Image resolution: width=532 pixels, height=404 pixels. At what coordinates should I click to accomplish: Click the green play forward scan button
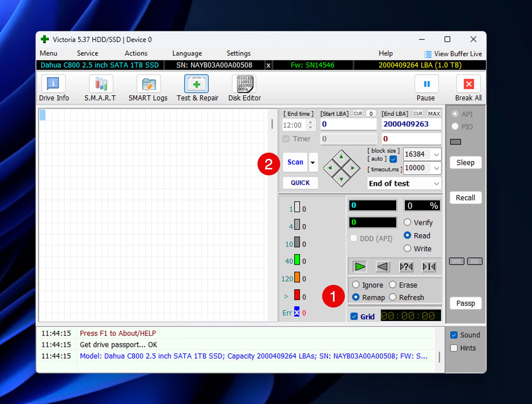click(x=360, y=267)
